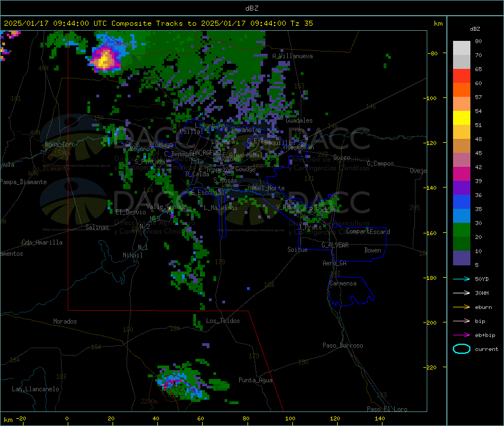504x426 pixels.
Task: Click the pink bip arrow in legend
Action: 461,321
